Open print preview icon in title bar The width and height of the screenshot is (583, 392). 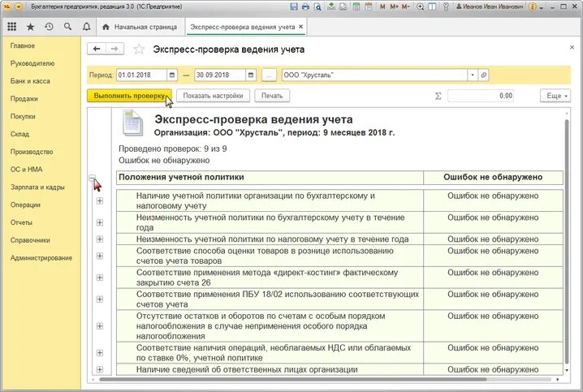pyautogui.click(x=317, y=6)
